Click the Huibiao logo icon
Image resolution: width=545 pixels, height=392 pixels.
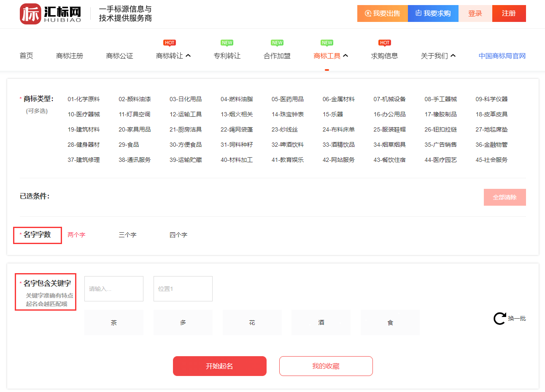(x=30, y=14)
